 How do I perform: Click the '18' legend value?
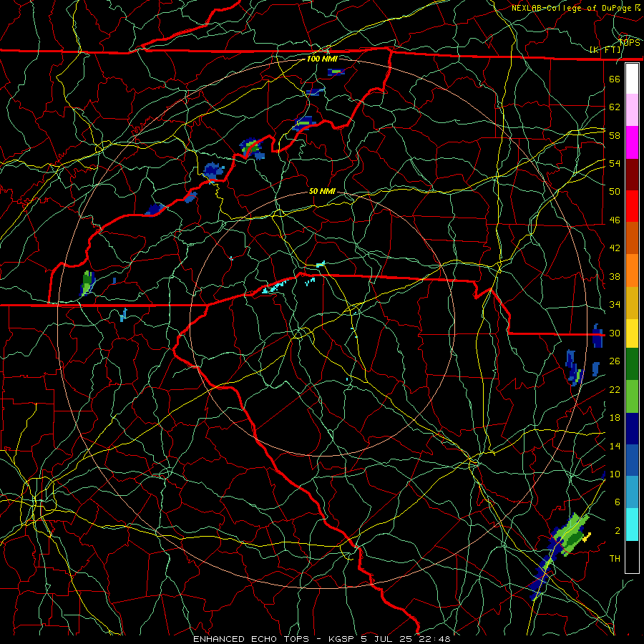615,418
